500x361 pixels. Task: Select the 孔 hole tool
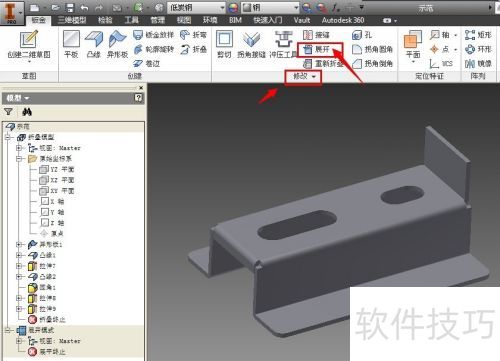pos(362,35)
